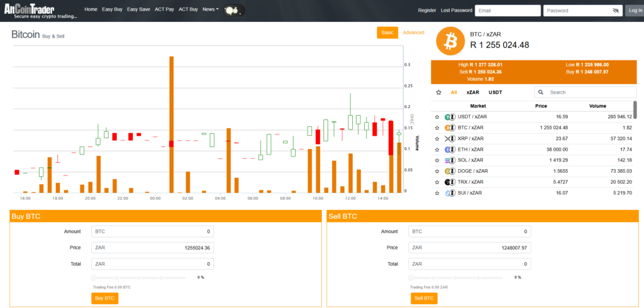Switch to Basic chart view
The image size is (644, 308).
coord(387,33)
